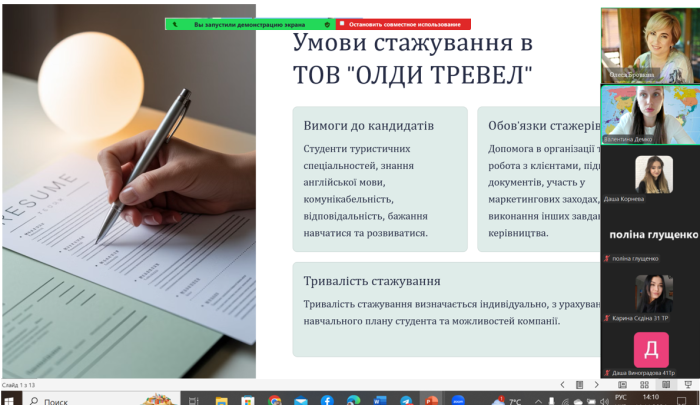Open Microsoft Edge from taskbar
Image resolution: width=700 pixels, height=405 pixels.
tap(354, 401)
